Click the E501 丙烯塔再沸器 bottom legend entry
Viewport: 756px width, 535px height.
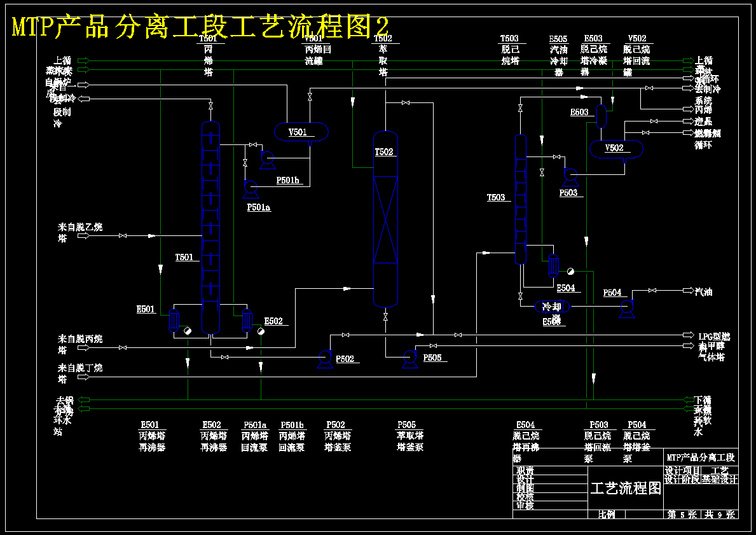(x=153, y=436)
